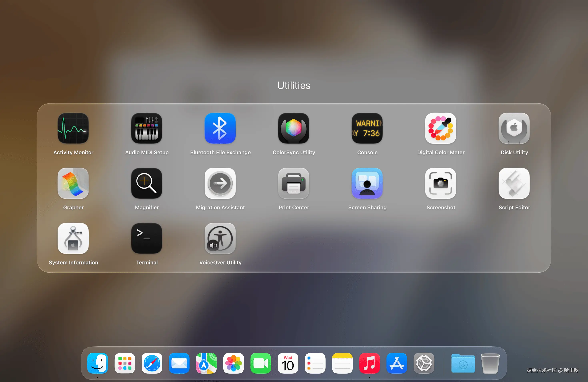Click the VoiceOver Utility label
The image size is (588, 382).
click(220, 263)
